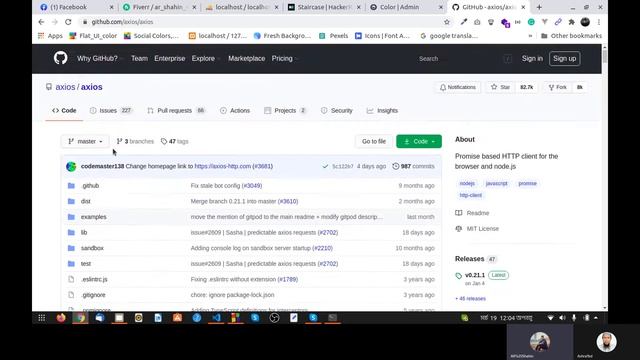Open the Explore dropdown in the header
The height and width of the screenshot is (360, 640).
pos(206,58)
